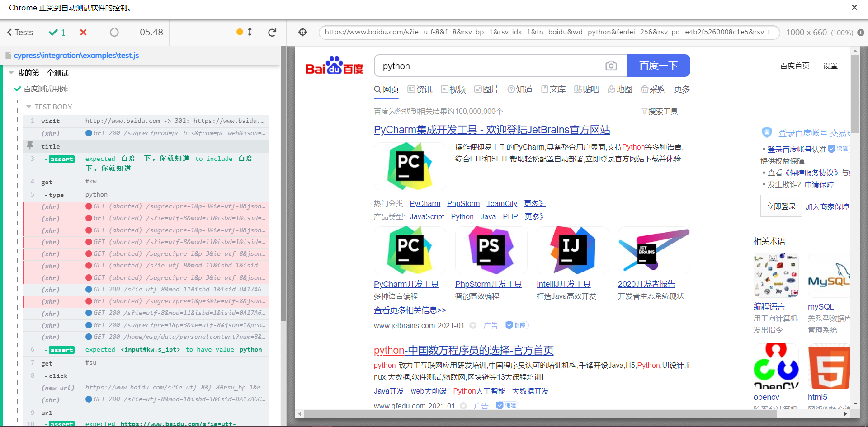Viewport: 868px width, 427px height.
Task: Switch to the 贴吧 tab
Action: click(x=586, y=89)
